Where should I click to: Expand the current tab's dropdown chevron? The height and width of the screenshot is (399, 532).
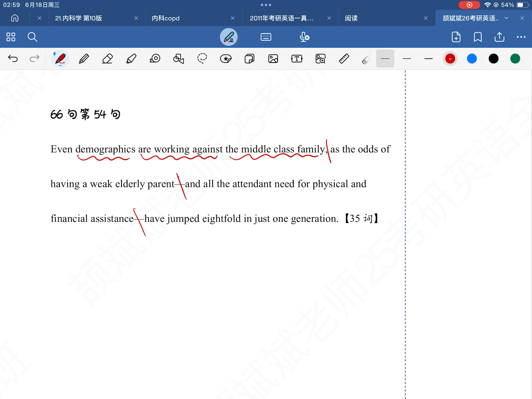(x=506, y=18)
